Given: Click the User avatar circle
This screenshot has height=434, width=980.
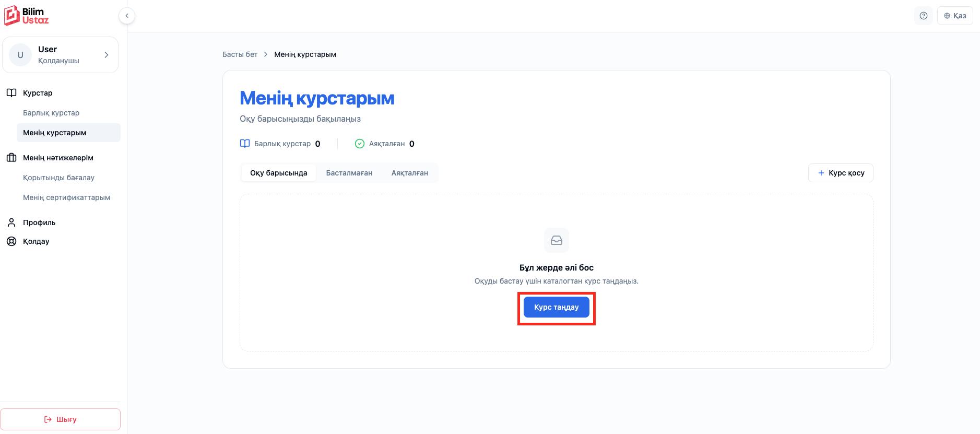Looking at the screenshot, I should 20,55.
